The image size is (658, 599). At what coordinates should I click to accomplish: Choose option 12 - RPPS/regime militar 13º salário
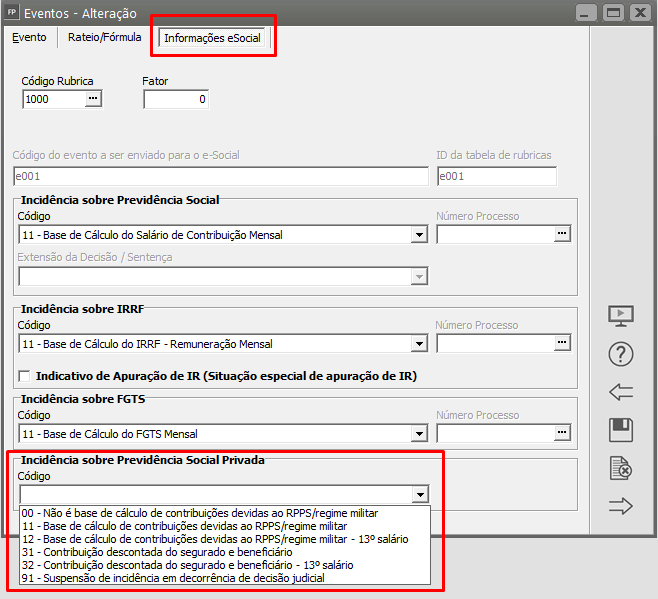[x=225, y=539]
